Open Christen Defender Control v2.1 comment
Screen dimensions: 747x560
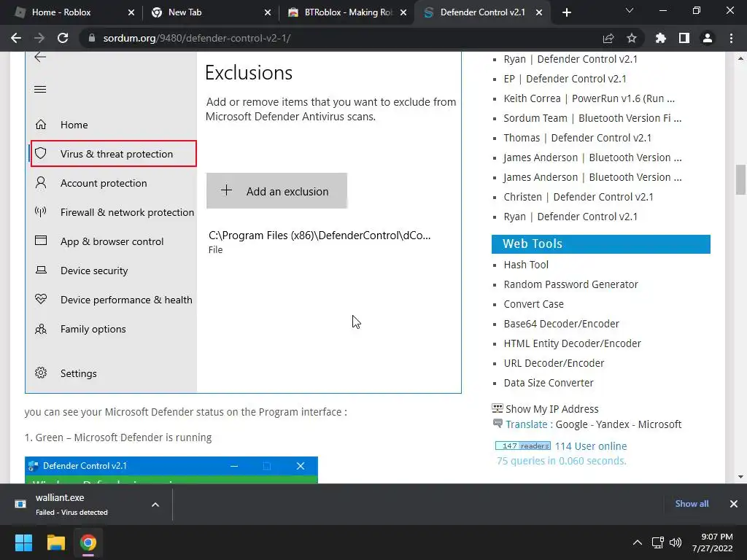[x=578, y=197]
